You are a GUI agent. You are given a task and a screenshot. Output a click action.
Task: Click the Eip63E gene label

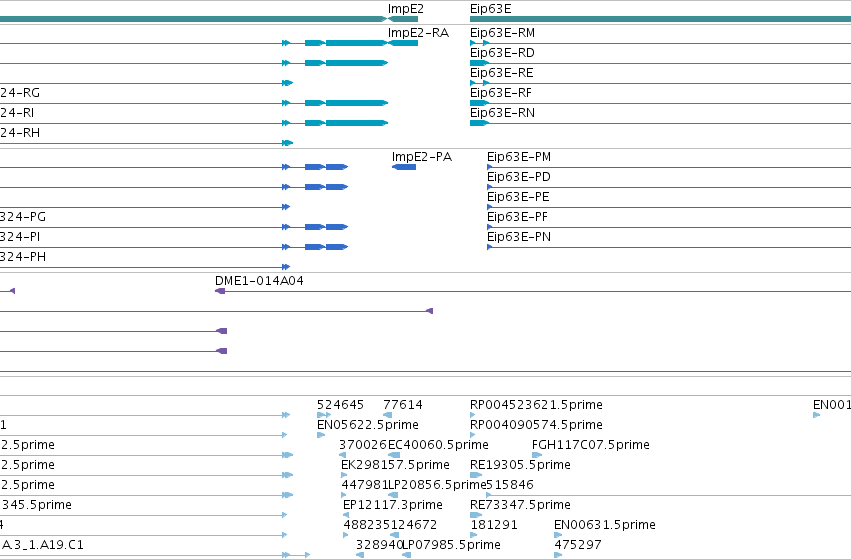point(491,9)
